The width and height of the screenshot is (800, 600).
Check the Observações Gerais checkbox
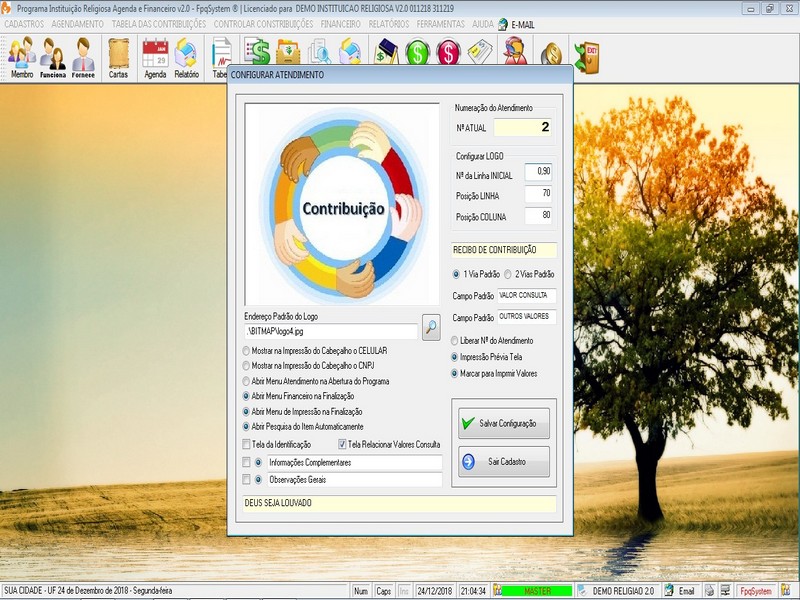[x=246, y=480]
